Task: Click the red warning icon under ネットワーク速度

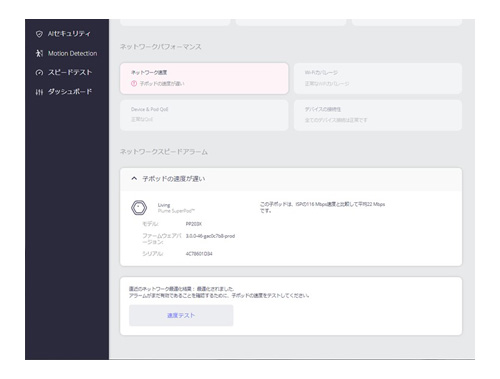Action: [x=134, y=84]
